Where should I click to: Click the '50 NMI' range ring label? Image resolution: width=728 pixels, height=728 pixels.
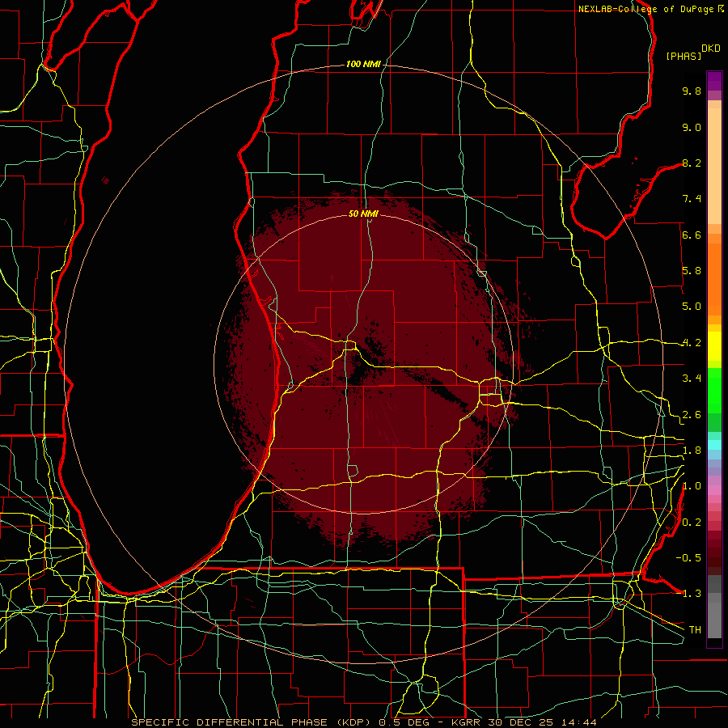(363, 214)
